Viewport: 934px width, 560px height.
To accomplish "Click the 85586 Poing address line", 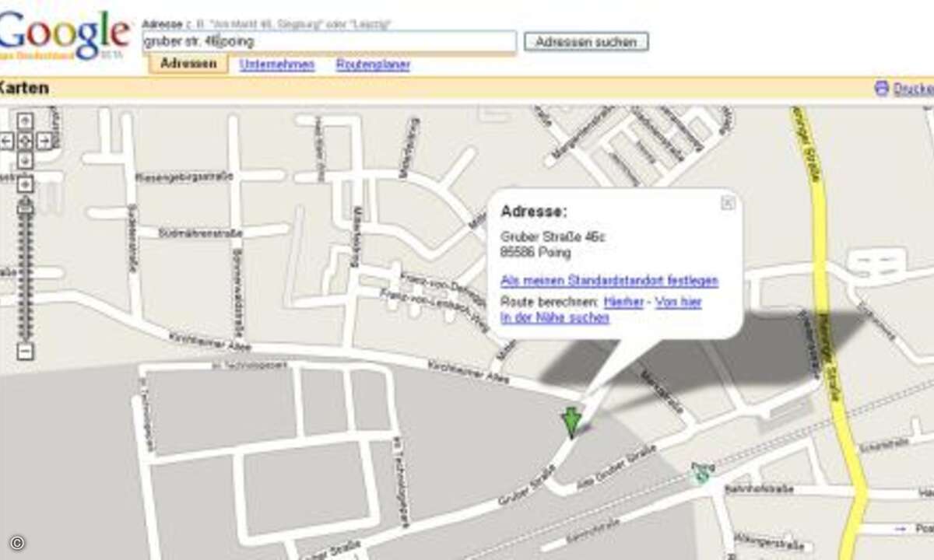I will pos(535,253).
